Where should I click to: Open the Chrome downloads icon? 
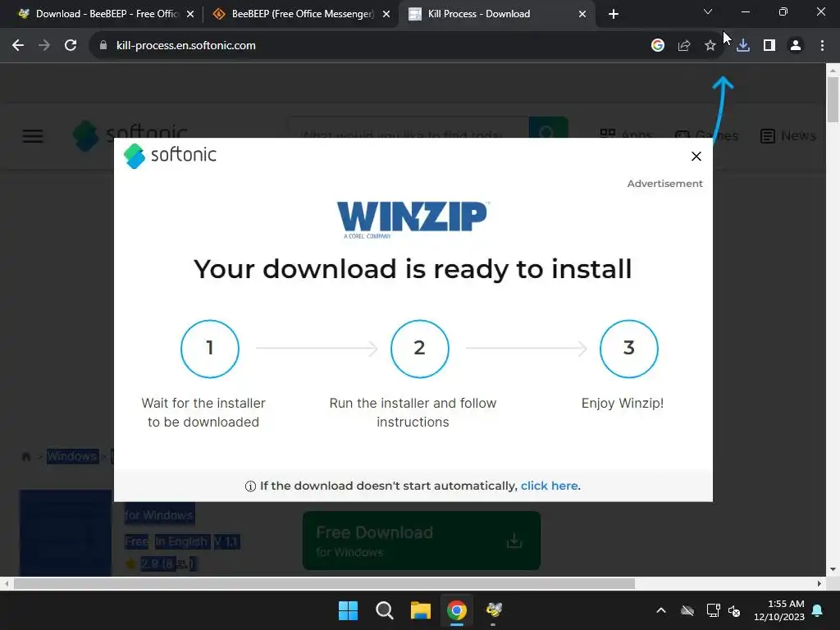point(743,46)
